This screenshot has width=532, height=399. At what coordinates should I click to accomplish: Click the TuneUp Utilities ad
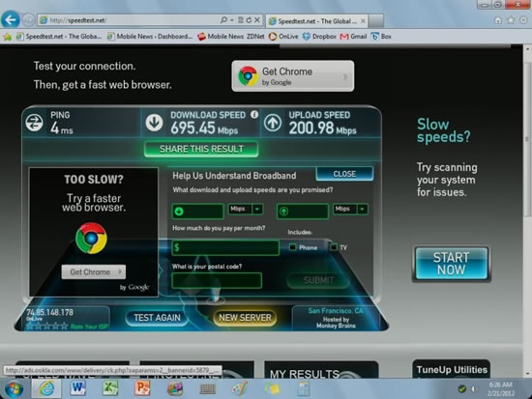pos(452,369)
